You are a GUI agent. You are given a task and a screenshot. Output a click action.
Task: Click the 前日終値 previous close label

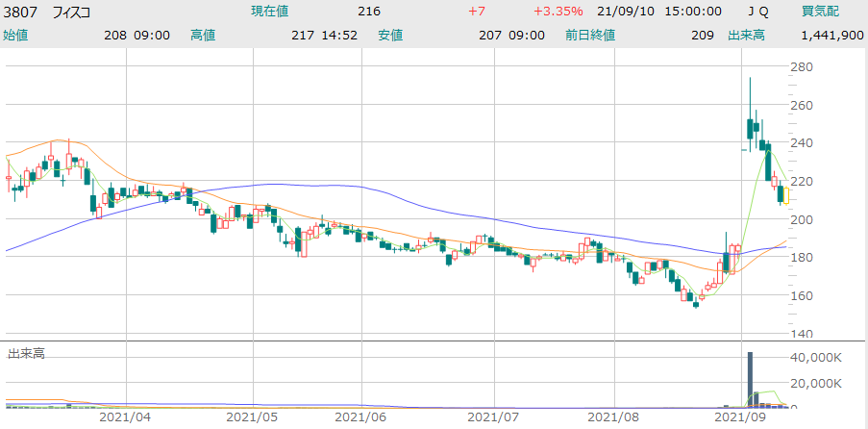pyautogui.click(x=590, y=35)
